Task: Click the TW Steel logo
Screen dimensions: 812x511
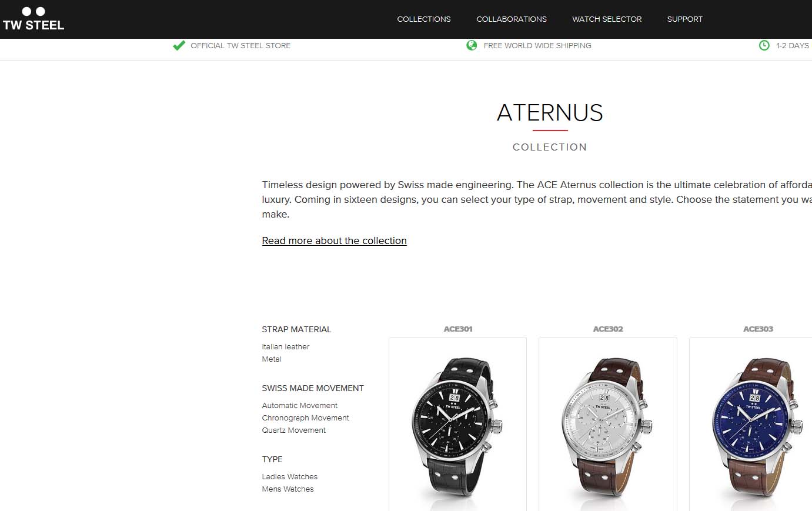Action: [x=34, y=19]
